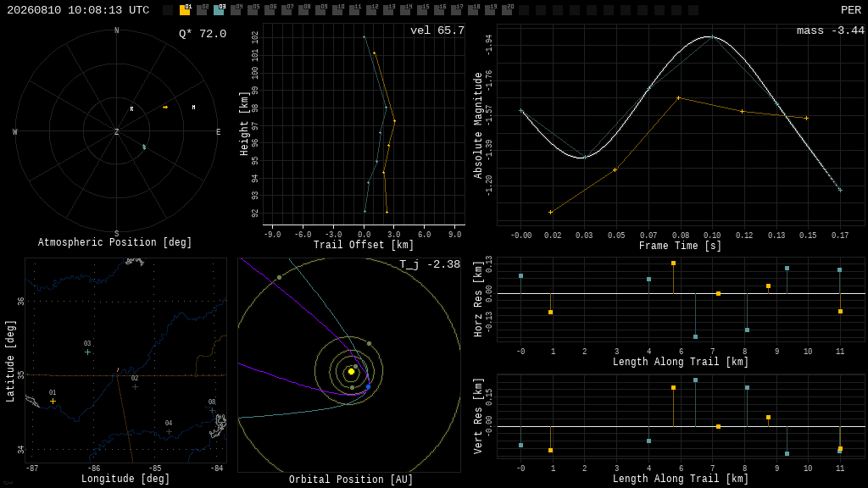Click the magnitude curve minimum at 0.03 s
Image resolution: width=868 pixels, height=488 pixels.
tap(585, 158)
